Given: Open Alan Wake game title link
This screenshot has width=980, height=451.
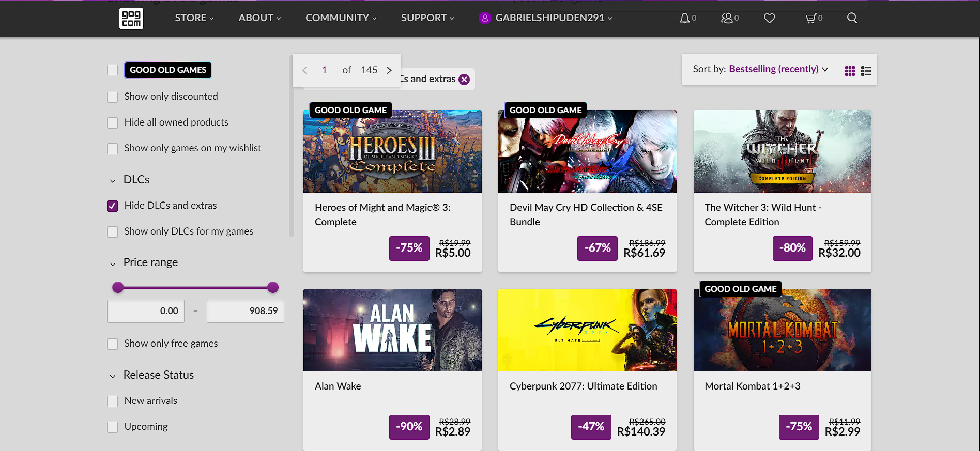Looking at the screenshot, I should (338, 386).
